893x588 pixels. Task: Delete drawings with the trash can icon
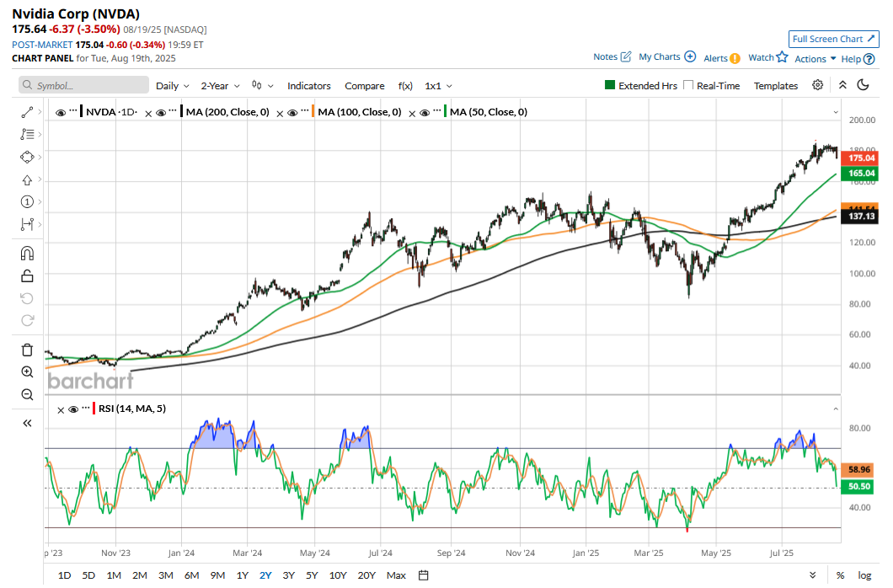pyautogui.click(x=27, y=350)
